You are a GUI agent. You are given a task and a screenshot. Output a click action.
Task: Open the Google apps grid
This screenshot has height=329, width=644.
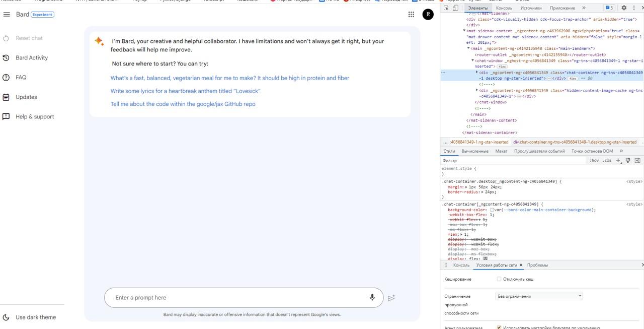[411, 15]
